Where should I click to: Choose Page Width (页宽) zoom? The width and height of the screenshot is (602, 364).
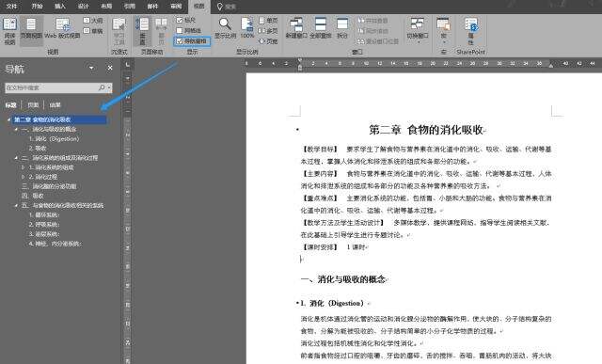[268, 41]
